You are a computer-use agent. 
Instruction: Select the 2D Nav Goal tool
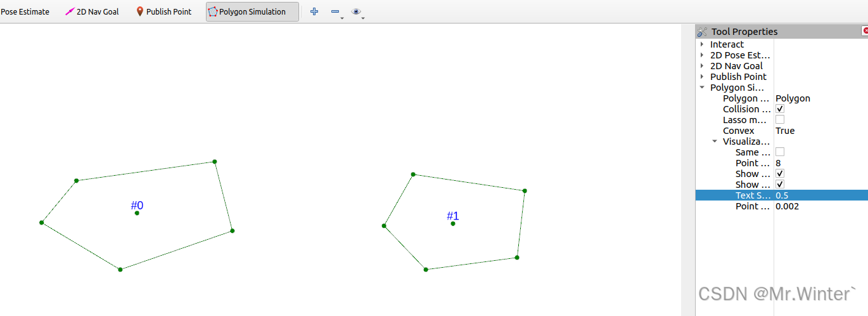[x=93, y=11]
